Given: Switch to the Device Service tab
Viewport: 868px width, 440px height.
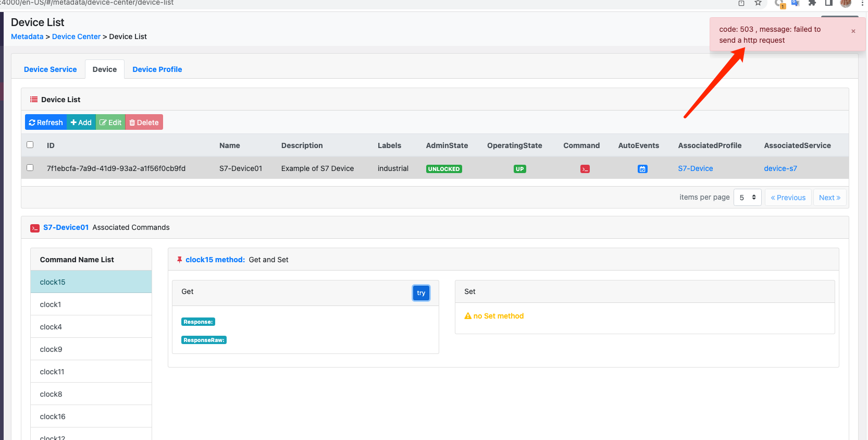Looking at the screenshot, I should coord(50,69).
